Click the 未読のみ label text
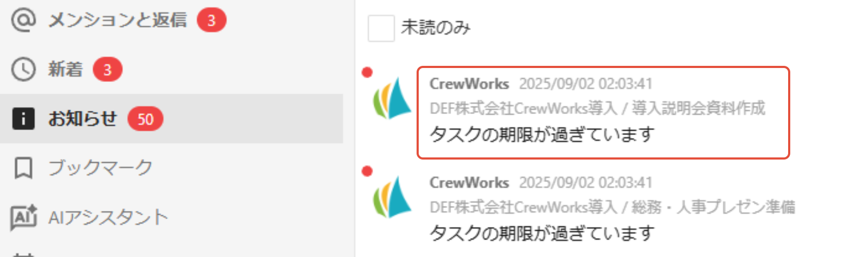 (x=436, y=28)
